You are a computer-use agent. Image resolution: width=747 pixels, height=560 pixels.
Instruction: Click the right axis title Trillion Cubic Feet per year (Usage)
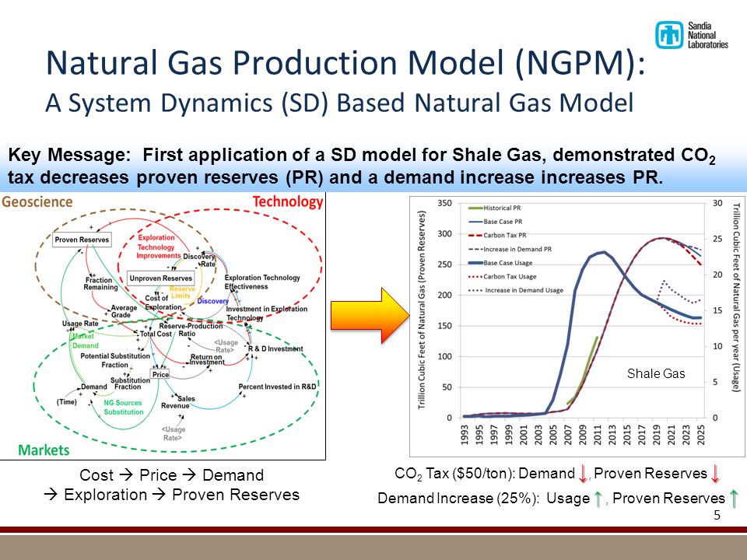point(736,298)
